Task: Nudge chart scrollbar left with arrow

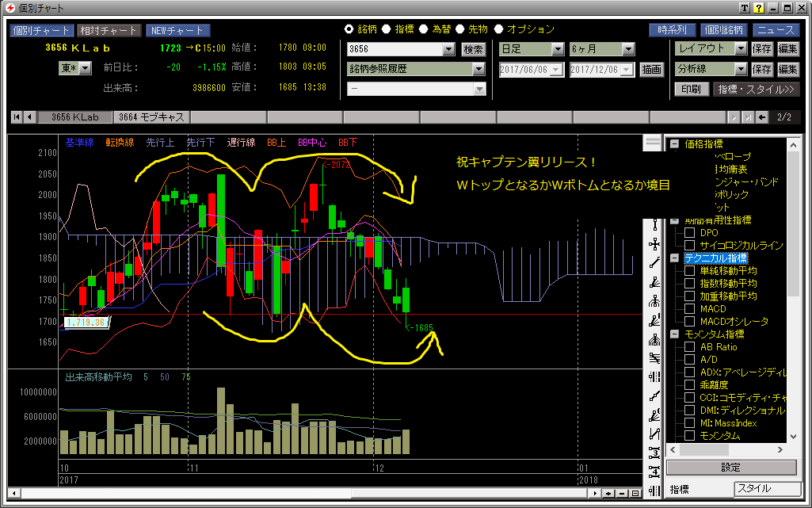Action: [x=14, y=493]
